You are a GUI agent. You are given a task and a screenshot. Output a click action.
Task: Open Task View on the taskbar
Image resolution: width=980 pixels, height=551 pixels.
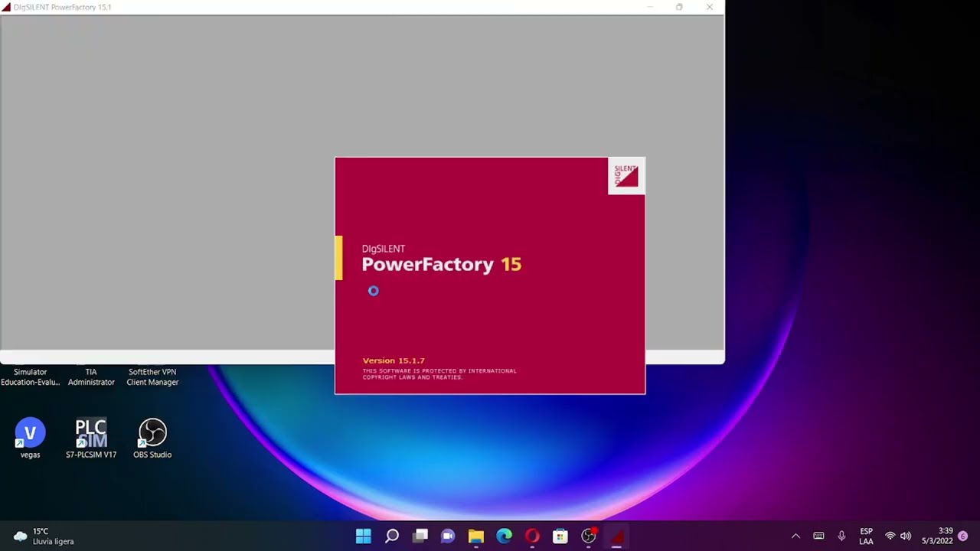click(420, 536)
